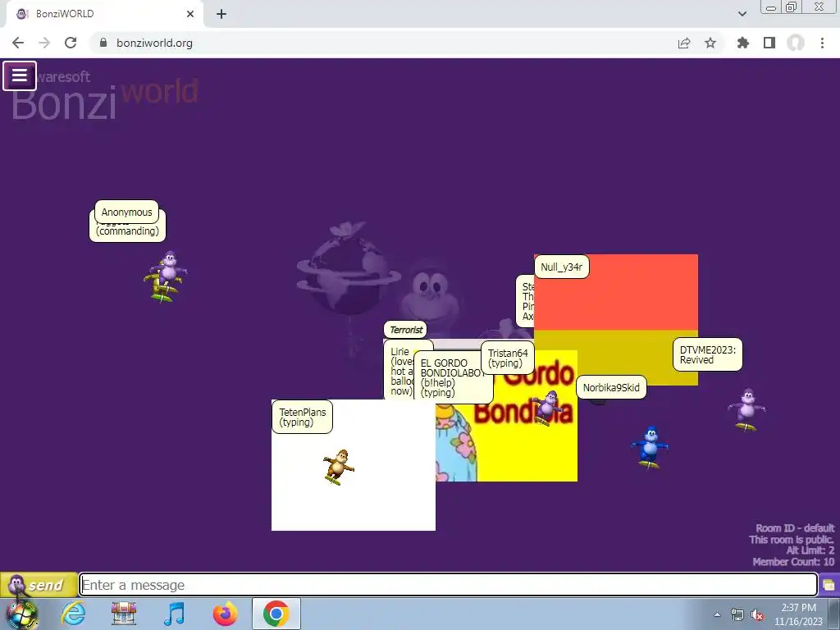Expand the tab search dropdown
The height and width of the screenshot is (630, 840).
(x=742, y=14)
